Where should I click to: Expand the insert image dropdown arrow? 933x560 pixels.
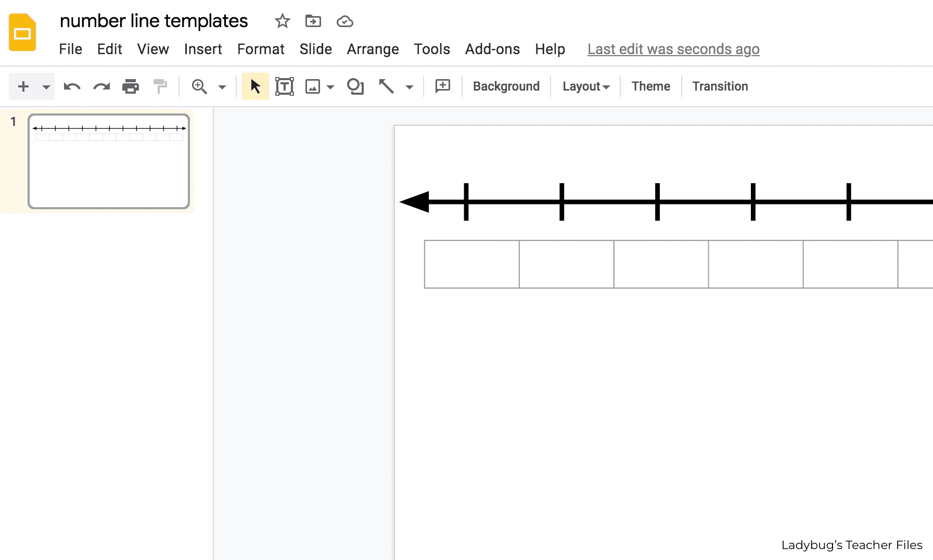point(330,87)
